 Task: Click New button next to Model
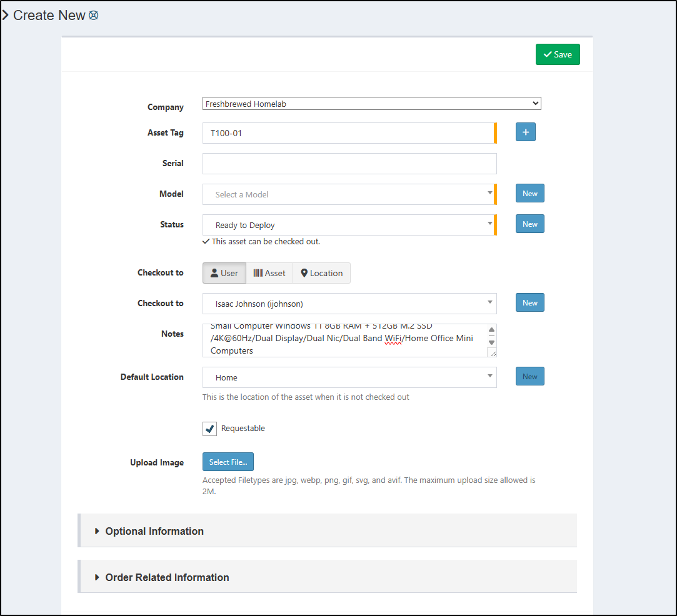pos(529,194)
